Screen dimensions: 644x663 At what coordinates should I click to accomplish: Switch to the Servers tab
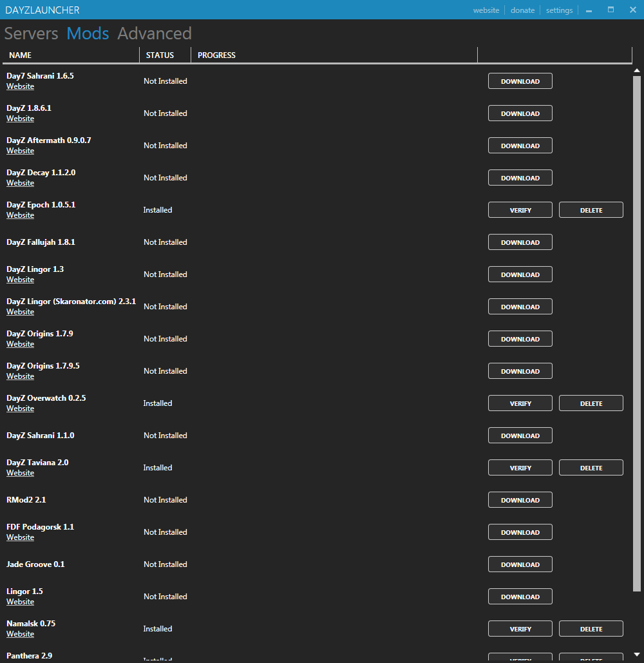[32, 34]
